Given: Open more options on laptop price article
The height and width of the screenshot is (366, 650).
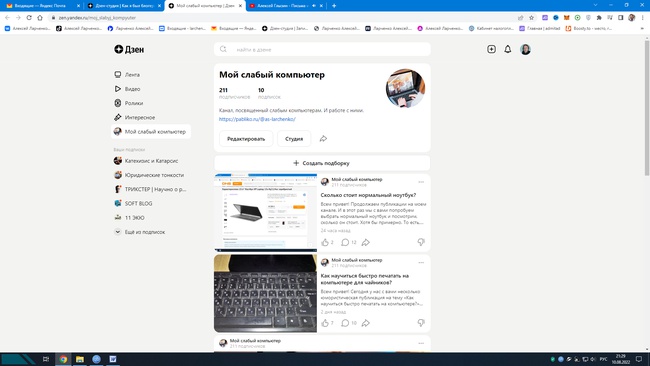Looking at the screenshot, I should (x=421, y=182).
